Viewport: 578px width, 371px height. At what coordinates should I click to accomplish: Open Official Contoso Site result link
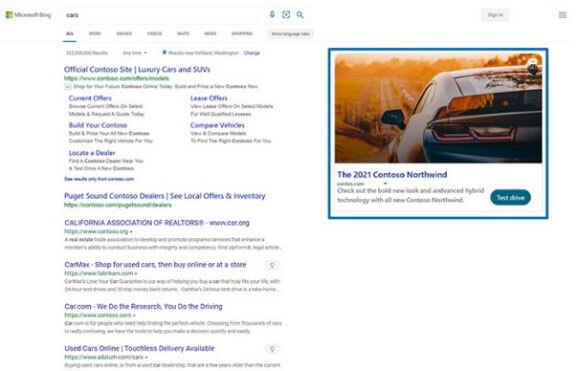137,69
